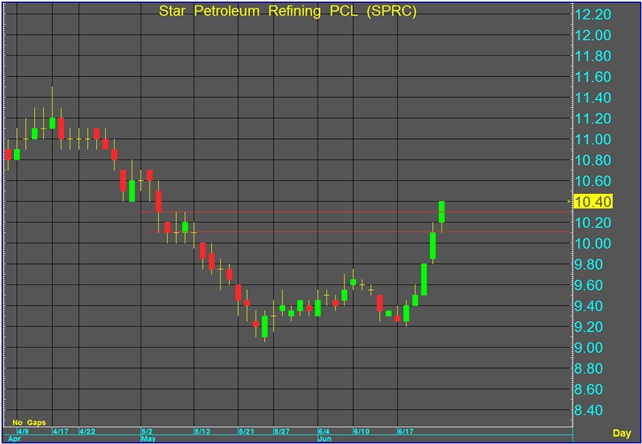The image size is (642, 444).
Task: Select the upper red horizontal resistance line
Action: (356, 212)
